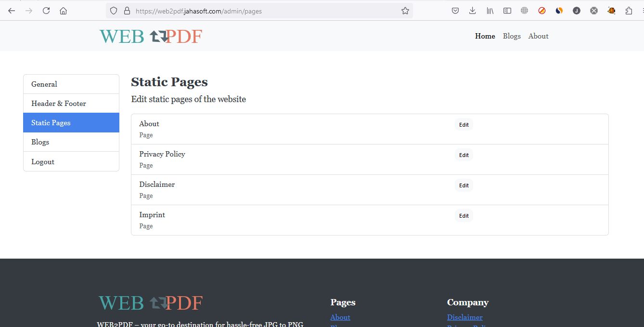Click the URL address bar
644x327 pixels.
(x=265, y=11)
